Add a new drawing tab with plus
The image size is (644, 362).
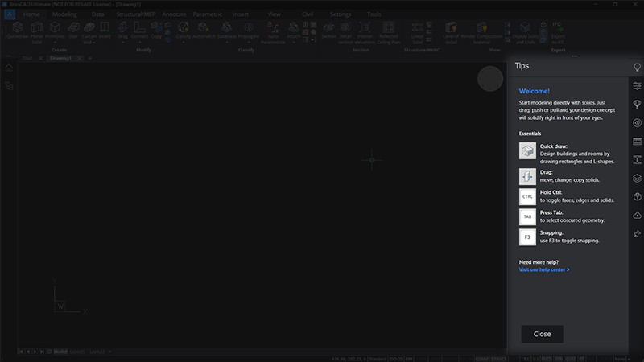click(x=90, y=58)
